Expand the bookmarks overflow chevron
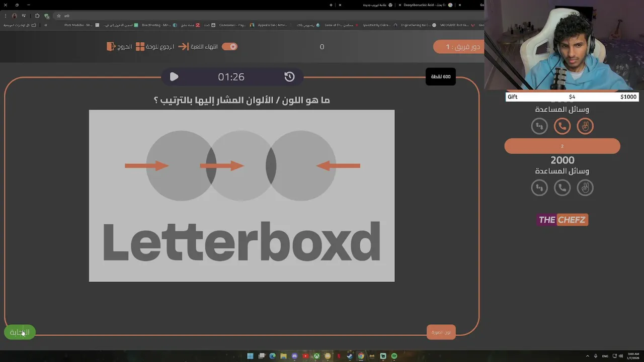This screenshot has width=644, height=362. click(46, 25)
